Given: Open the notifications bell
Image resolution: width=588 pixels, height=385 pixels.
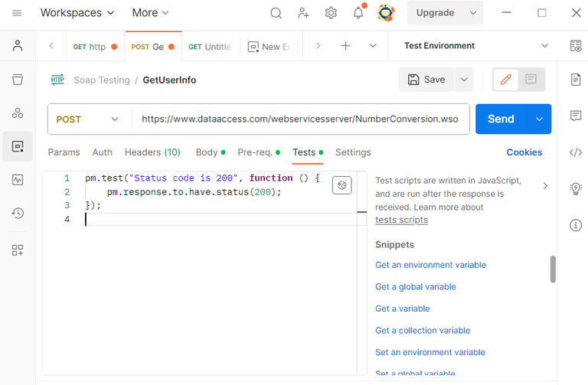Looking at the screenshot, I should (358, 13).
